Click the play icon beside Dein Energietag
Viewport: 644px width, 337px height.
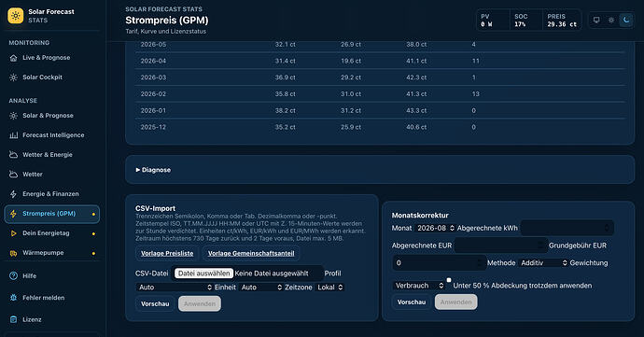click(x=14, y=233)
